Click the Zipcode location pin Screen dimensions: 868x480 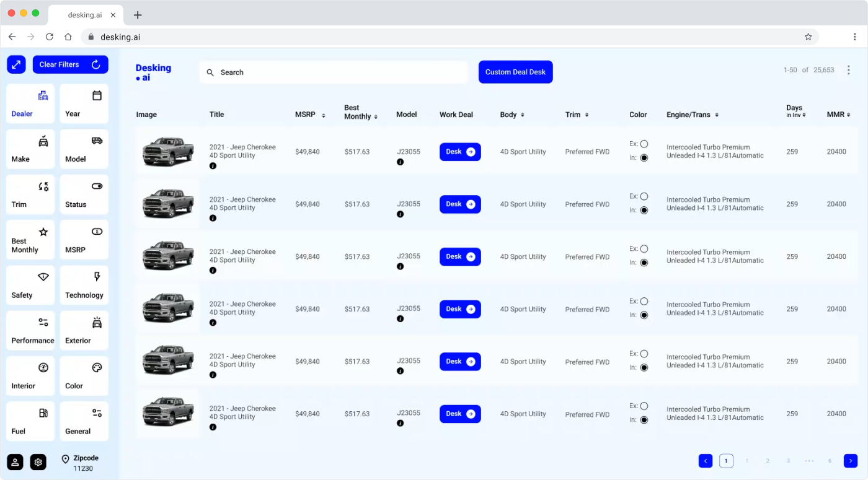click(x=65, y=459)
